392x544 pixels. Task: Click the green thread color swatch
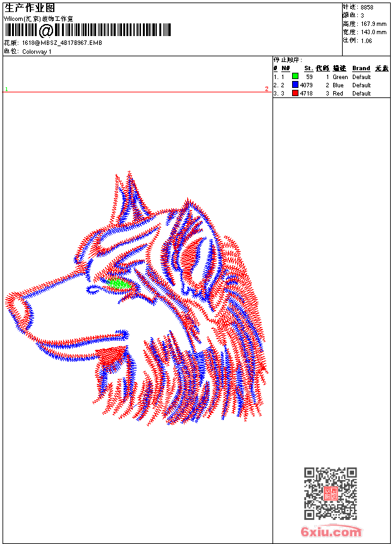295,76
